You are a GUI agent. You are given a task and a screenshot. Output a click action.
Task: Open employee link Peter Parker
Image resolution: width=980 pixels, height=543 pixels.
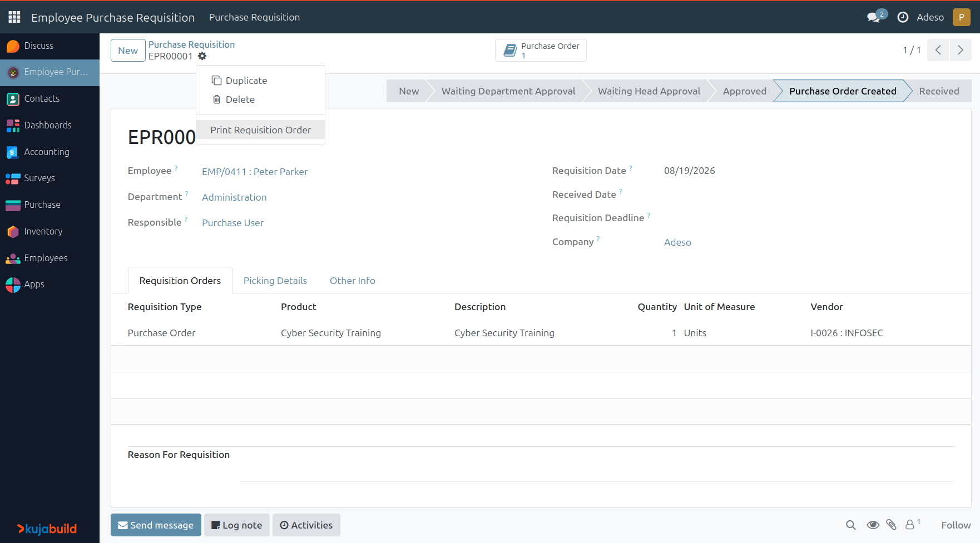pyautogui.click(x=255, y=172)
